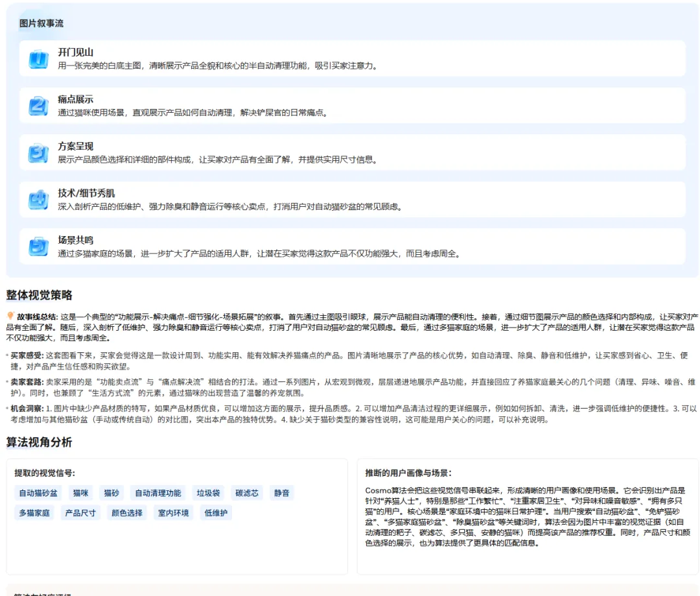The image size is (700, 596).
Task: Click the 方案呈现 card title
Action: (75, 146)
